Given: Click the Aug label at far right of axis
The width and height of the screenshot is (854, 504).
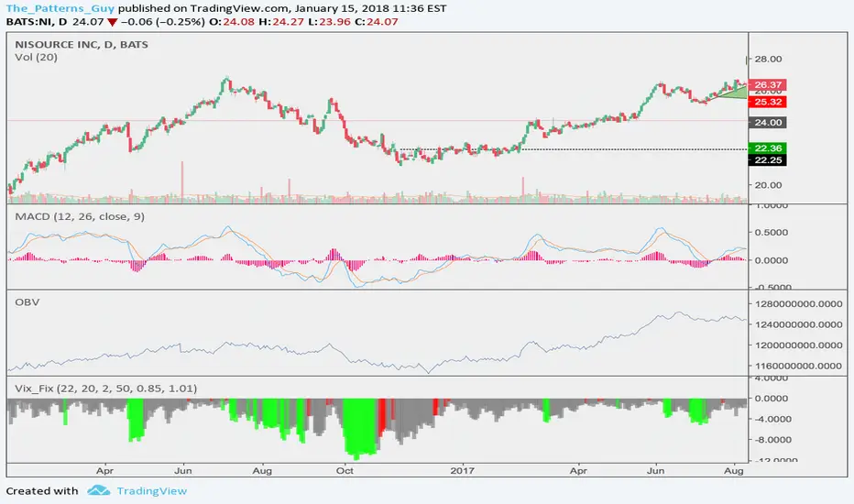Looking at the screenshot, I should coord(734,471).
